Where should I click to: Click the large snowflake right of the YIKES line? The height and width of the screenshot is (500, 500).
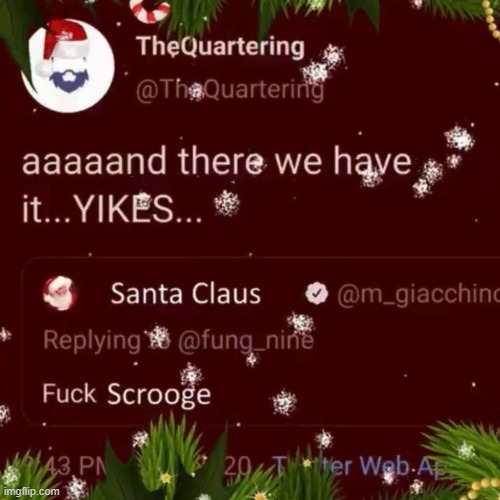pyautogui.click(x=227, y=203)
